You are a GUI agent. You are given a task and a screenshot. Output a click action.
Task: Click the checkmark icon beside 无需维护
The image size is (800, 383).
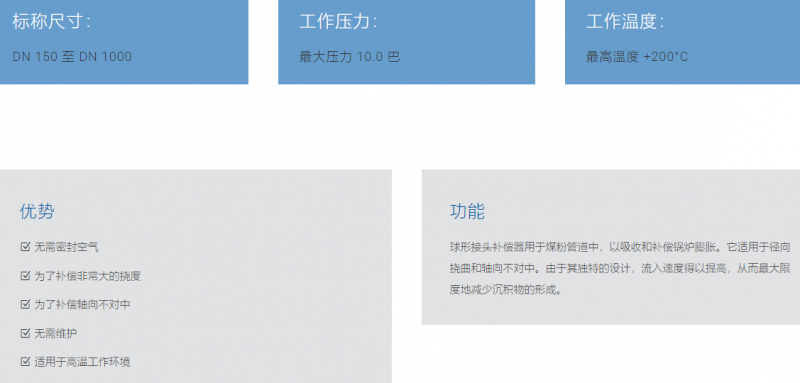click(25, 334)
